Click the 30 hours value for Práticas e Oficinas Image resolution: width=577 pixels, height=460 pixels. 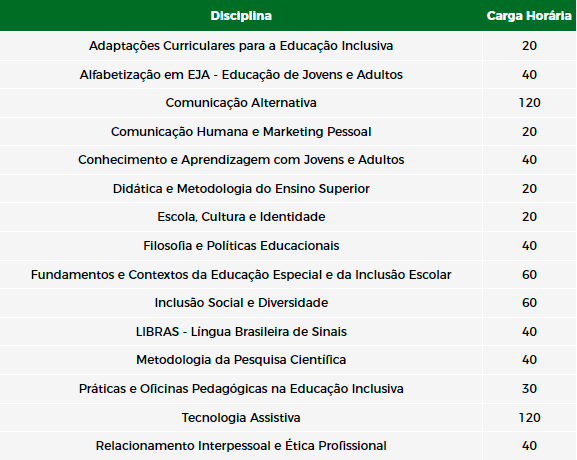pos(529,389)
